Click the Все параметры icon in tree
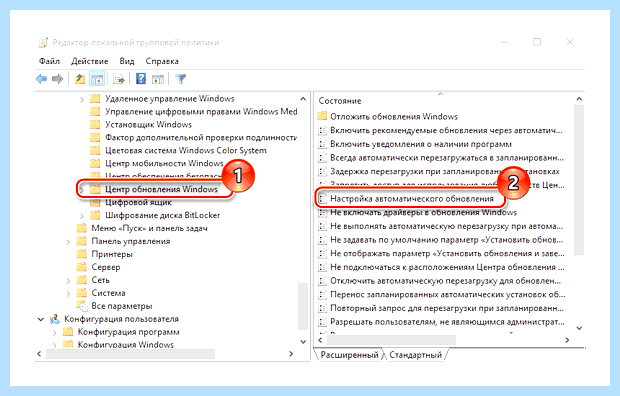 tap(82, 306)
